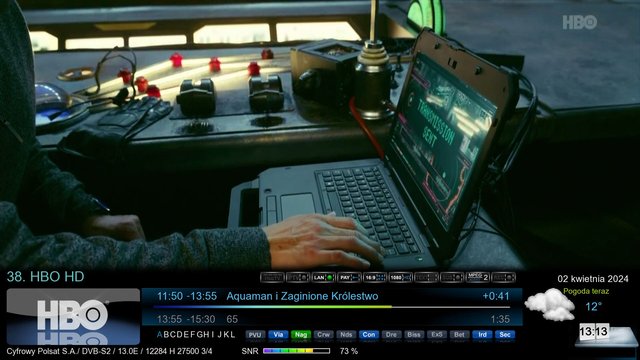The width and height of the screenshot is (640, 360).
Task: Click the HBO channel logo picon
Action: tap(73, 316)
